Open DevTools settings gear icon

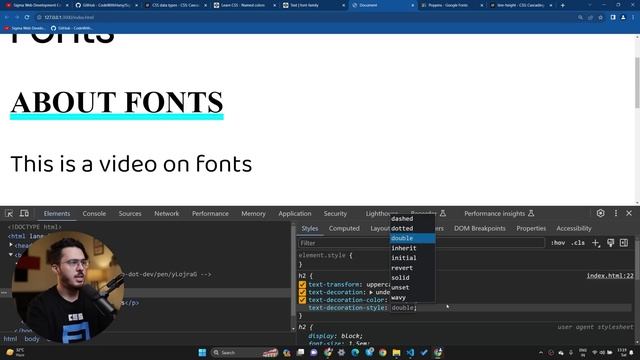(600, 213)
